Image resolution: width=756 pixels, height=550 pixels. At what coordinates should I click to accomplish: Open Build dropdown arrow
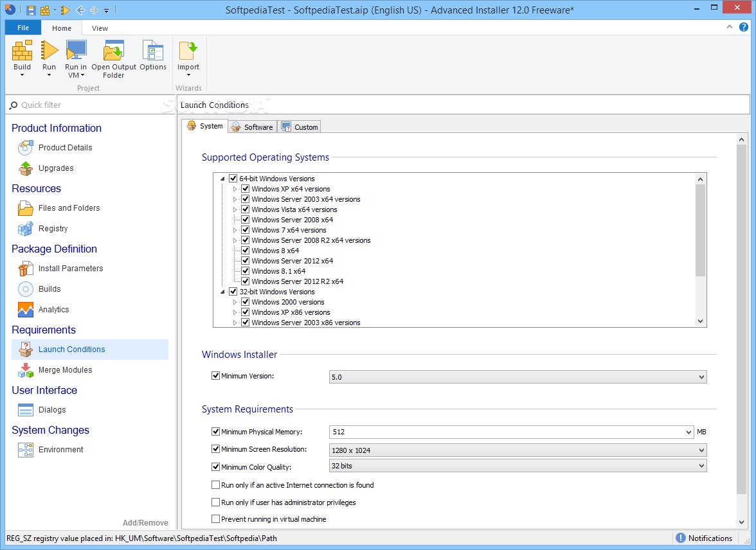click(22, 75)
